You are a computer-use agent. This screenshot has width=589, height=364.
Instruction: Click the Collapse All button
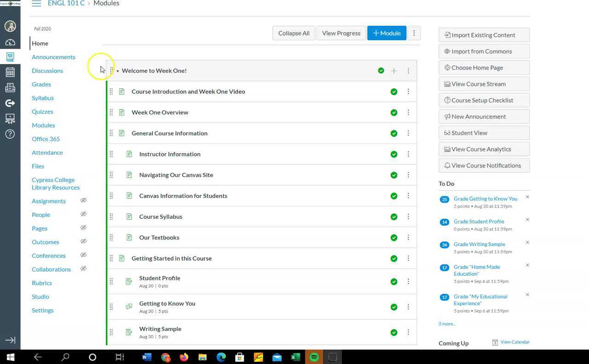pos(294,33)
